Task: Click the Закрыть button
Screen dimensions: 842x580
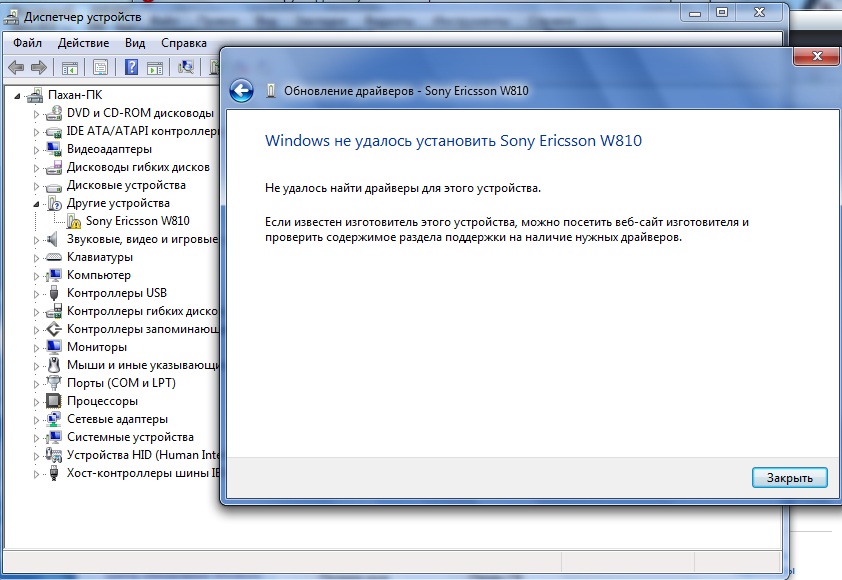Action: pyautogui.click(x=789, y=478)
